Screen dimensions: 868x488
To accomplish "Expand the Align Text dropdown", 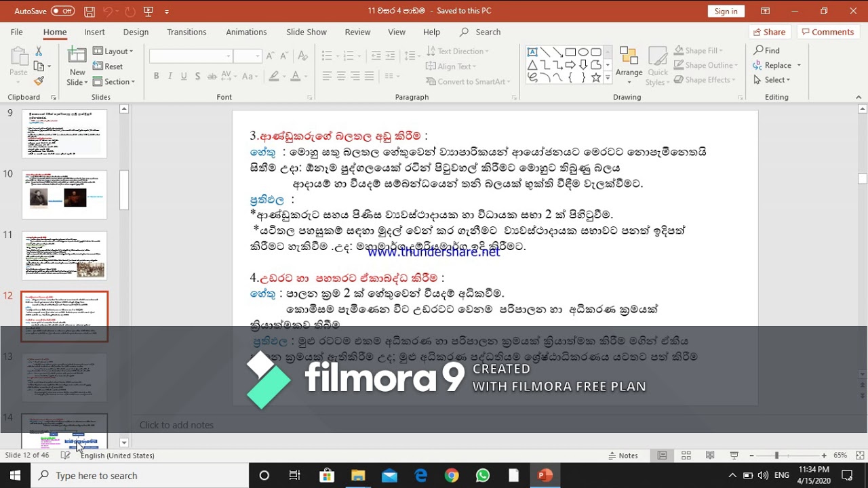I will click(x=451, y=66).
